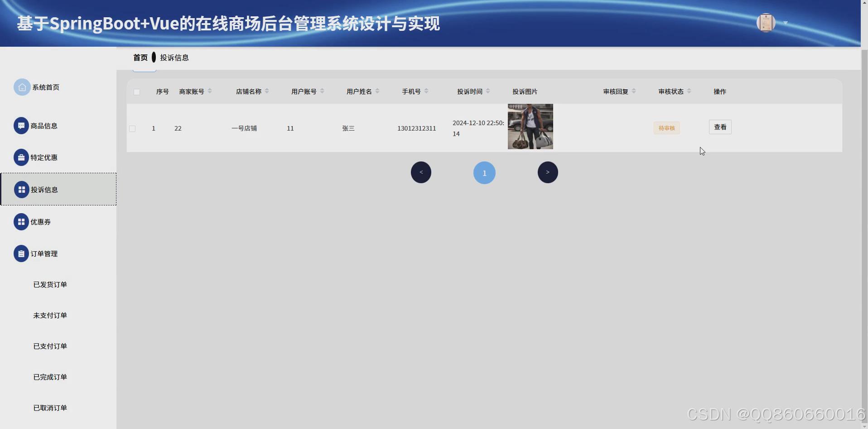Check the checkbox for complaint row 1

pyautogui.click(x=132, y=128)
